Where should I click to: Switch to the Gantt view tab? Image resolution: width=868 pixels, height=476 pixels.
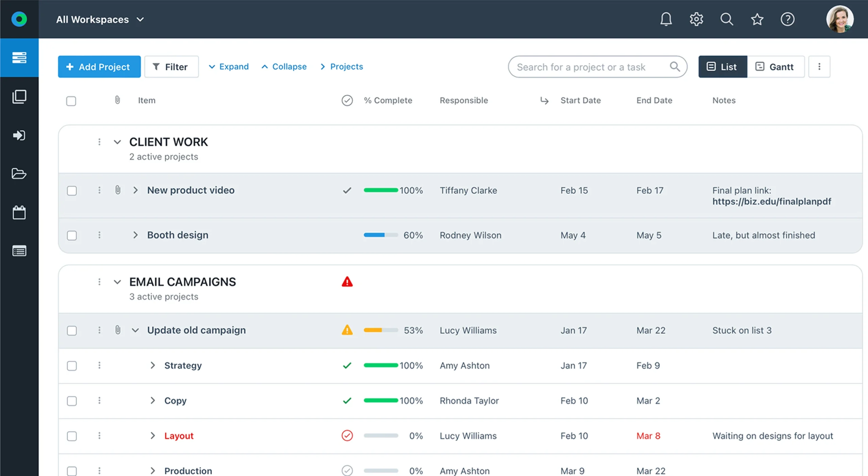[x=775, y=67]
